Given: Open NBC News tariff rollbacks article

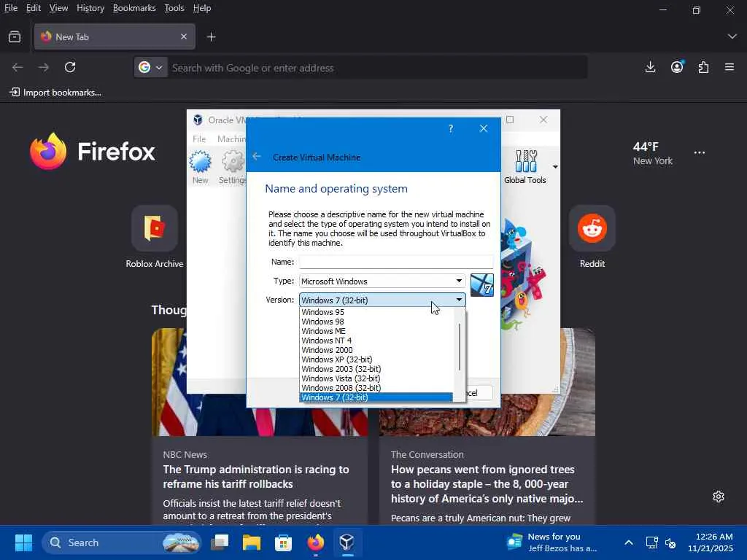Looking at the screenshot, I should pos(256,477).
